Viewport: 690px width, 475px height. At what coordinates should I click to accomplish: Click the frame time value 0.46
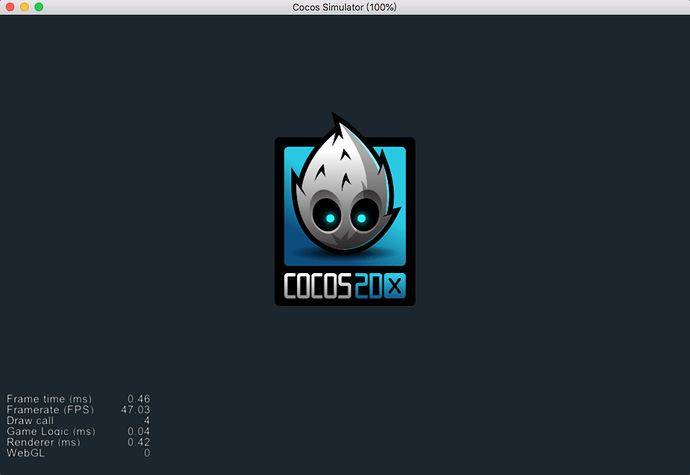[139, 399]
